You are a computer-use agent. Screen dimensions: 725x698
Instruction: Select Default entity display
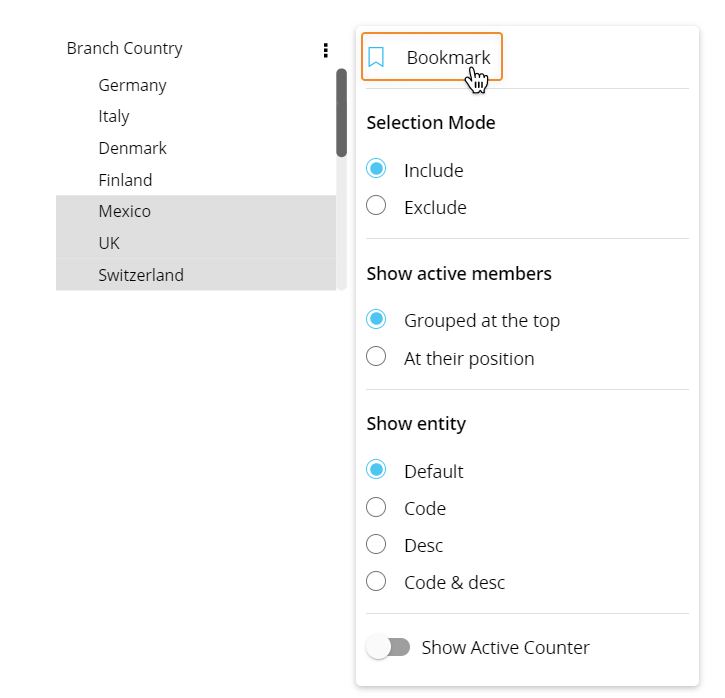coord(377,470)
